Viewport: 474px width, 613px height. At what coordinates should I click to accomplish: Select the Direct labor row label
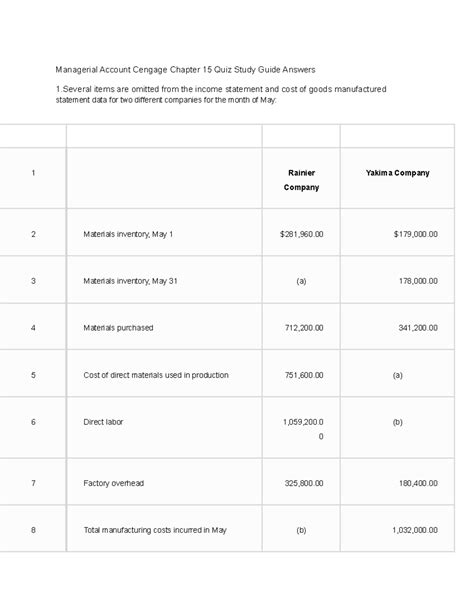[103, 422]
